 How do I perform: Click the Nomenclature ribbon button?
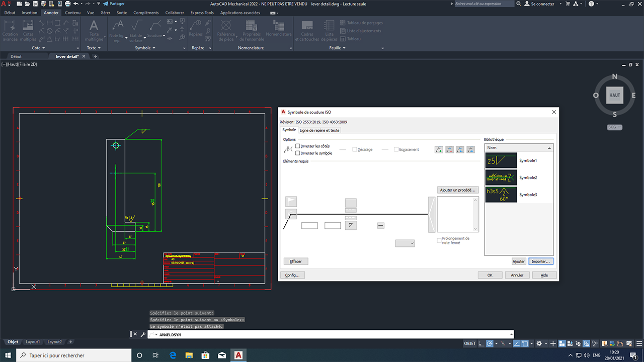[x=279, y=28]
